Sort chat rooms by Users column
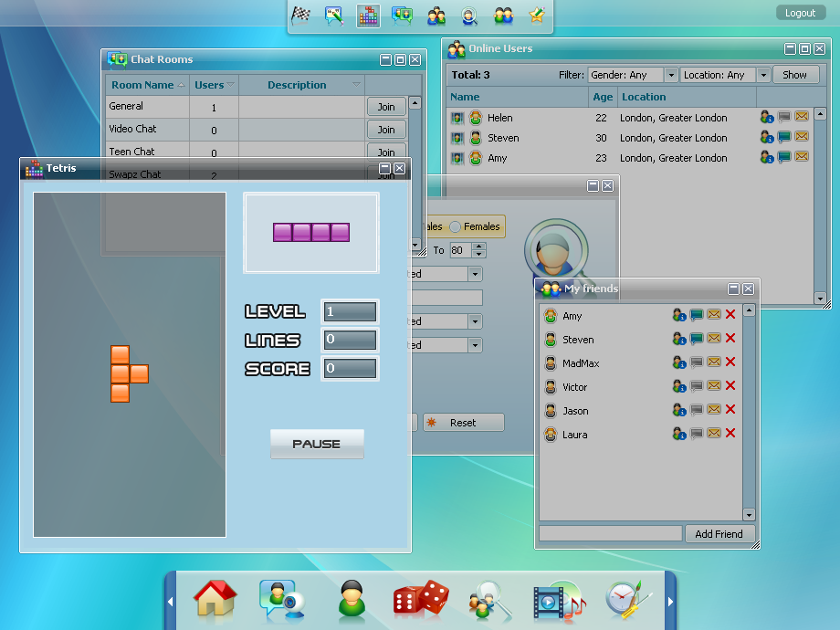The height and width of the screenshot is (630, 840). pyautogui.click(x=215, y=85)
